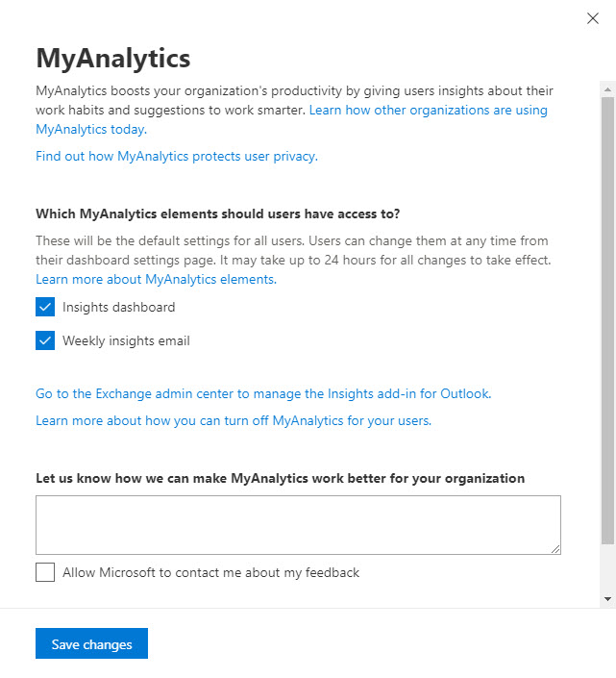This screenshot has height=678, width=616.
Task: Open link about how other organizations use MyAnalytics
Action: coord(428,111)
